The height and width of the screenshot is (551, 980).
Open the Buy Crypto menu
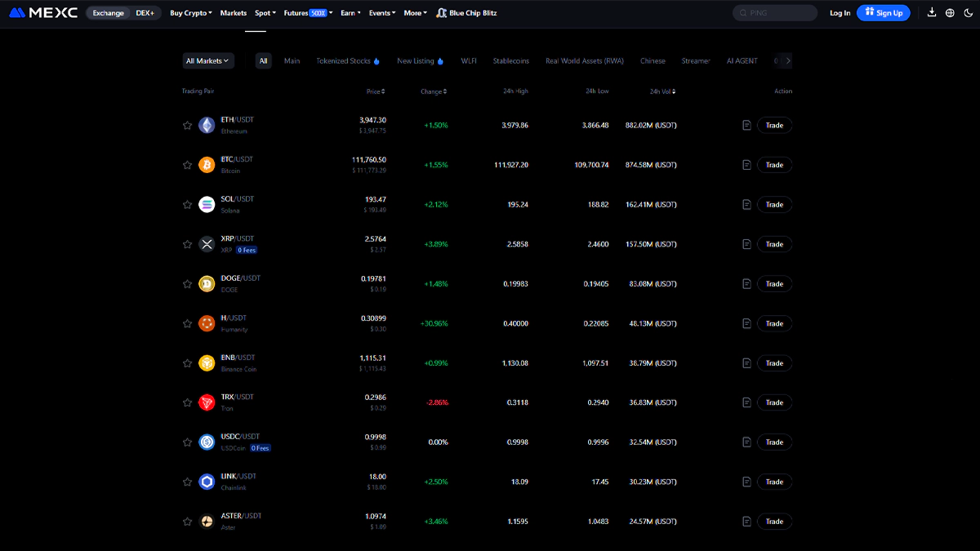(191, 13)
